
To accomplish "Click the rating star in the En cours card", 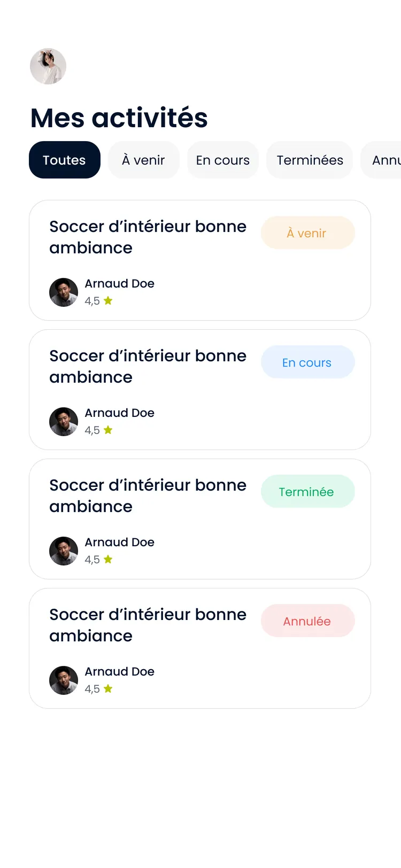I will pos(108,430).
